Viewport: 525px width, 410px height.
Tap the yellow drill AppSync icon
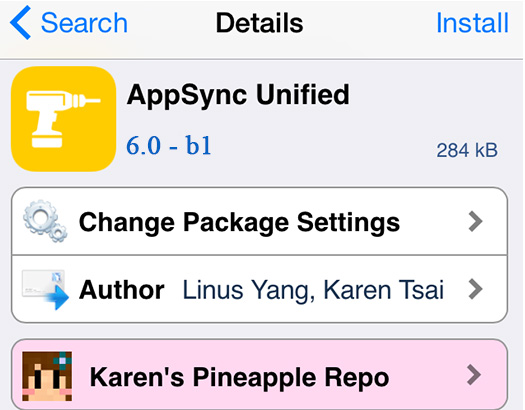pos(63,119)
